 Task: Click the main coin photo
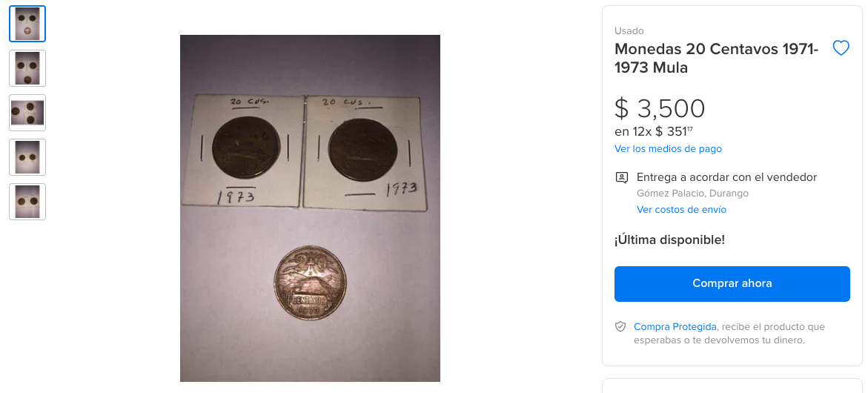310,208
